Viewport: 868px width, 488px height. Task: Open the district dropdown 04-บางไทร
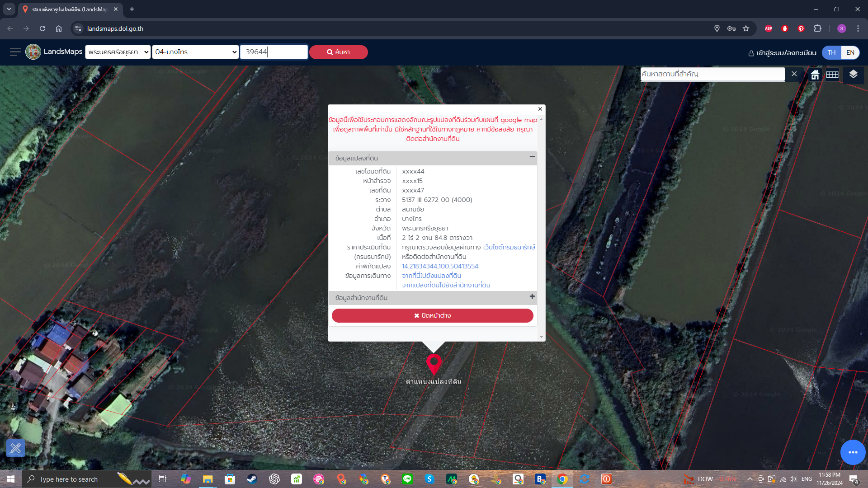tap(195, 52)
